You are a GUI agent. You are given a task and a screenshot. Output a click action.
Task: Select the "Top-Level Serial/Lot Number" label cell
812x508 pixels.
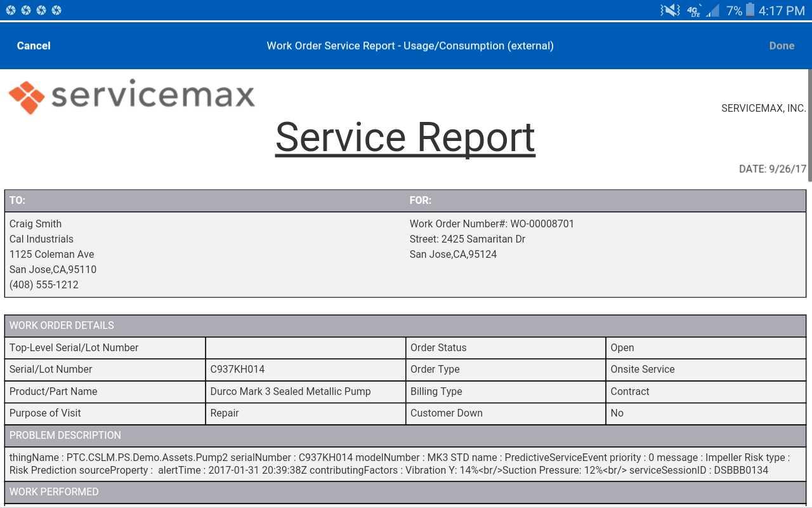pos(105,348)
